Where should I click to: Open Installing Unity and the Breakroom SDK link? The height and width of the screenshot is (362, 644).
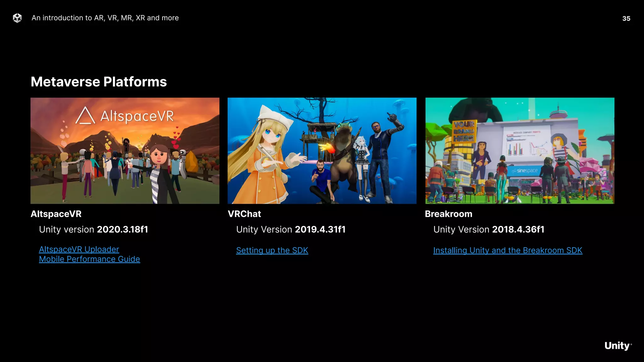coord(508,250)
